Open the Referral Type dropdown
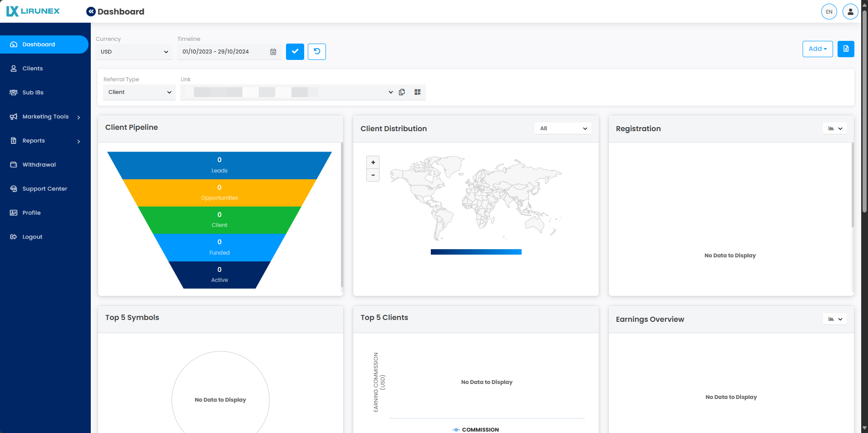 (x=139, y=92)
